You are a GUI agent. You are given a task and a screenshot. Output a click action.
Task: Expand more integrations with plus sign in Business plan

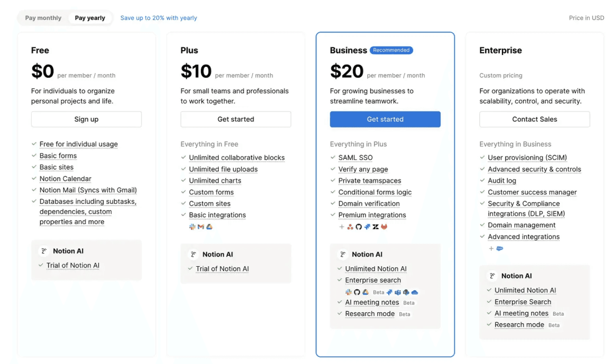[341, 227]
